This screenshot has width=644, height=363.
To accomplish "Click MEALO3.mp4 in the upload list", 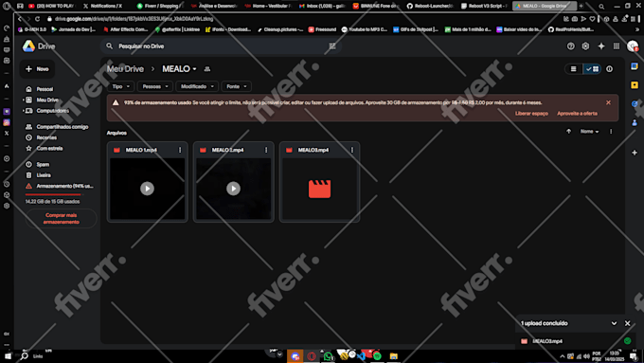I will (x=547, y=341).
